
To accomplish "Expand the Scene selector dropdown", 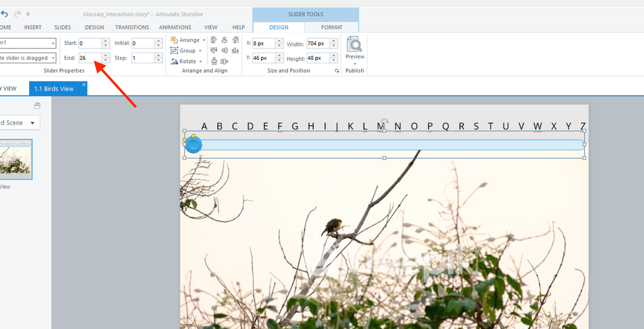I will 32,123.
